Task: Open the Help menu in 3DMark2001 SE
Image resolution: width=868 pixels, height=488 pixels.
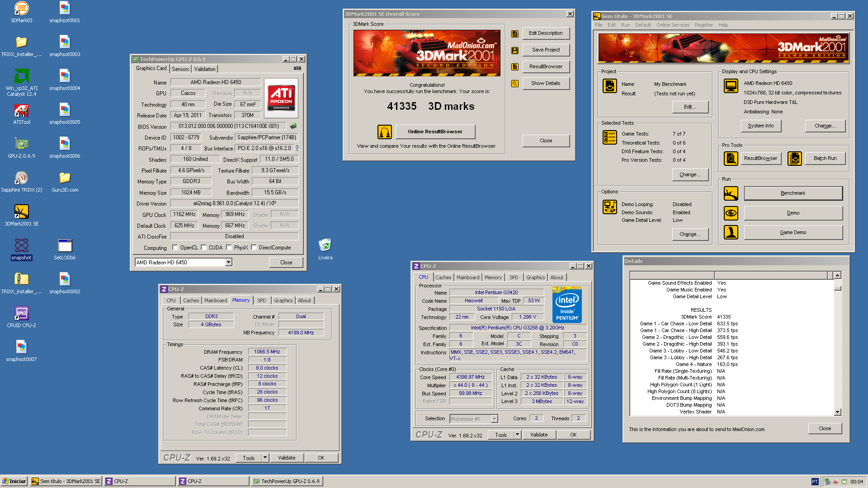Action: tap(723, 25)
